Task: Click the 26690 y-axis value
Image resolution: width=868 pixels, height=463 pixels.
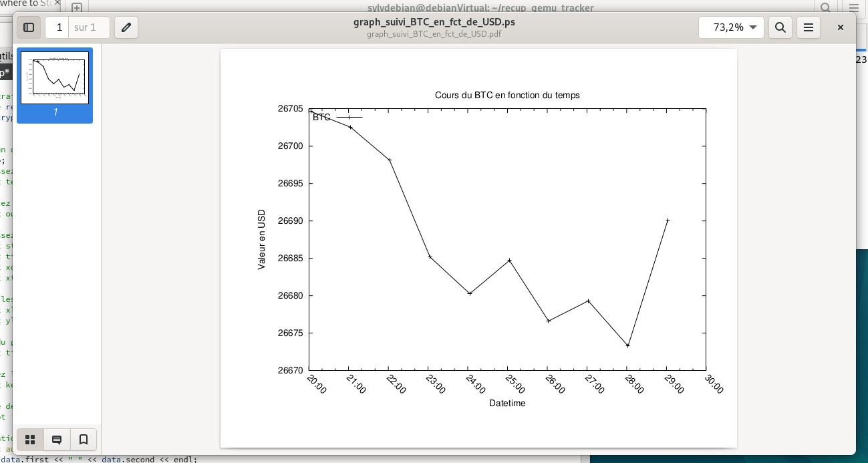Action: coord(290,220)
